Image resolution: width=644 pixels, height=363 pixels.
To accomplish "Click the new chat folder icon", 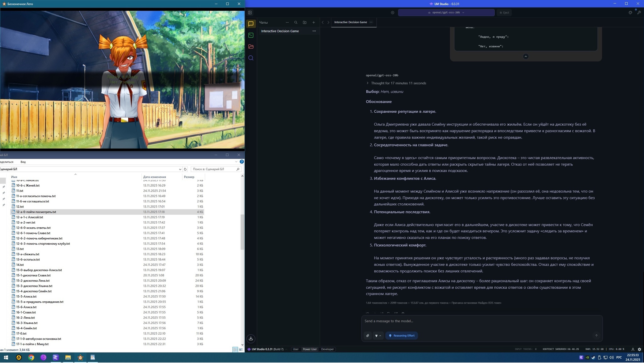I will click(304, 22).
